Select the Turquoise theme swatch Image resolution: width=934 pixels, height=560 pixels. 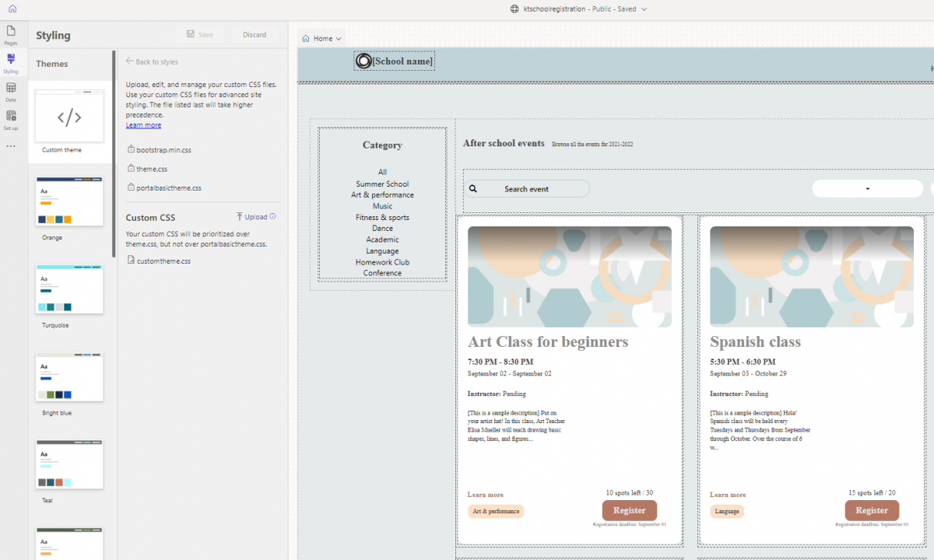(69, 289)
